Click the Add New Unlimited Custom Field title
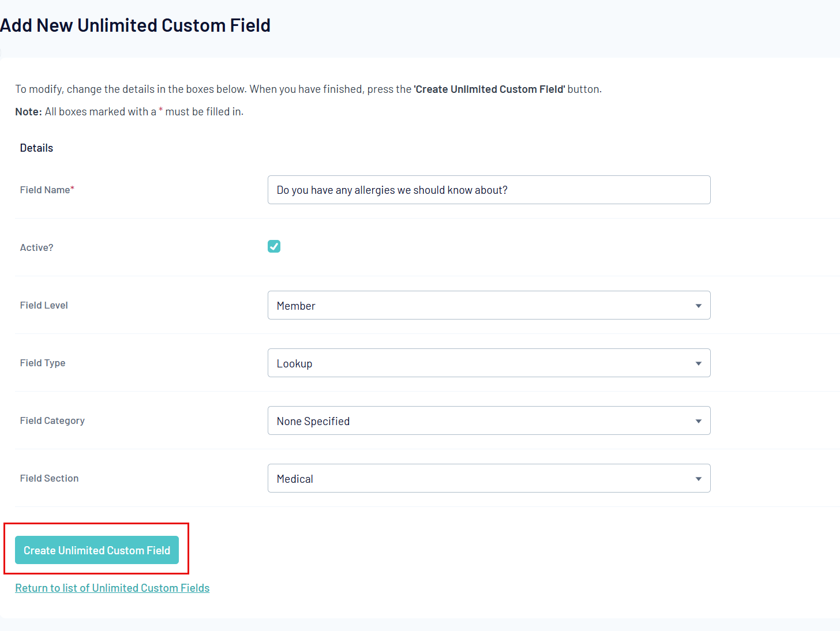 click(135, 25)
